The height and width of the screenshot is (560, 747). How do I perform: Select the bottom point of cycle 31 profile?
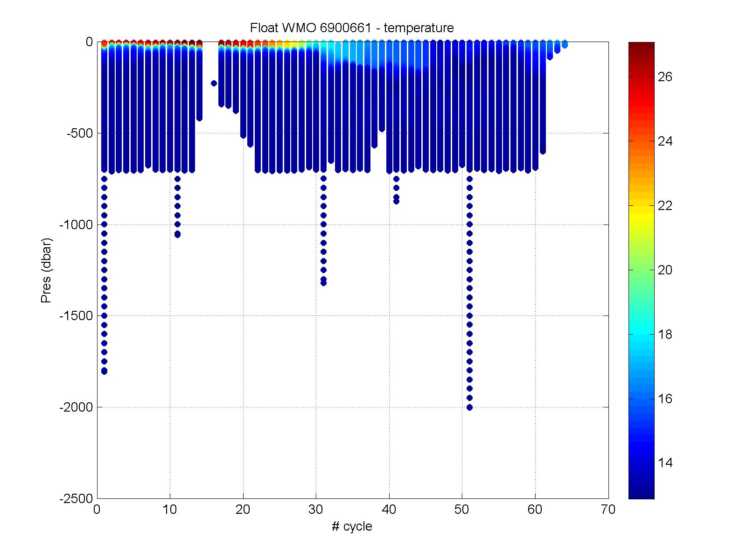coord(323,283)
